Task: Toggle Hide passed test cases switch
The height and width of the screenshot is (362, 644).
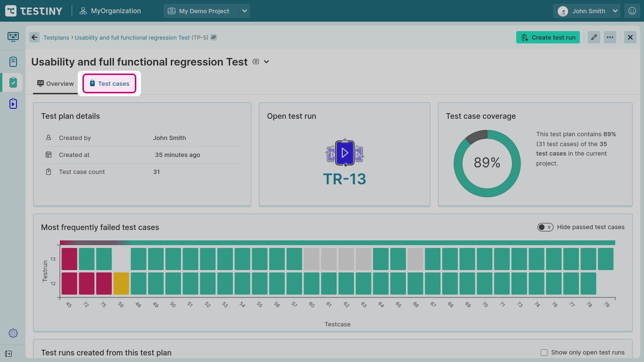Action: 545,227
